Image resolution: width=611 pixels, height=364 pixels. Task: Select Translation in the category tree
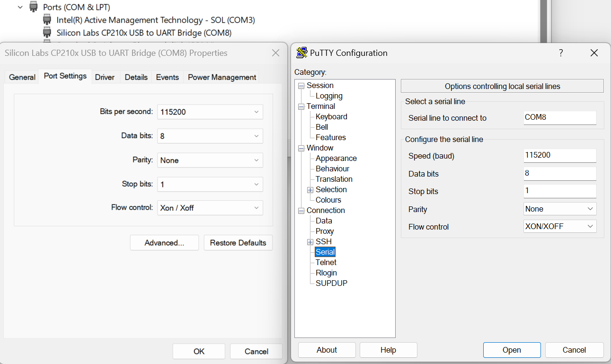click(334, 179)
